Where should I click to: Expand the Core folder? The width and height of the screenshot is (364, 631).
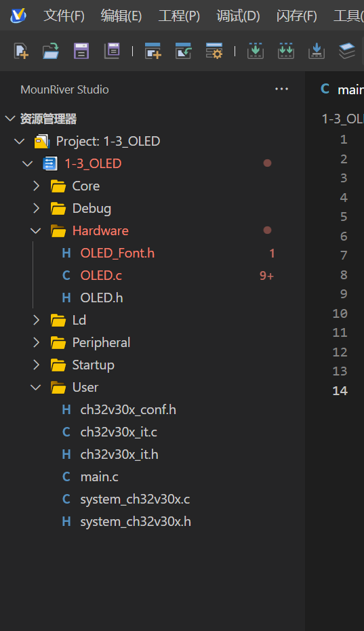click(36, 186)
